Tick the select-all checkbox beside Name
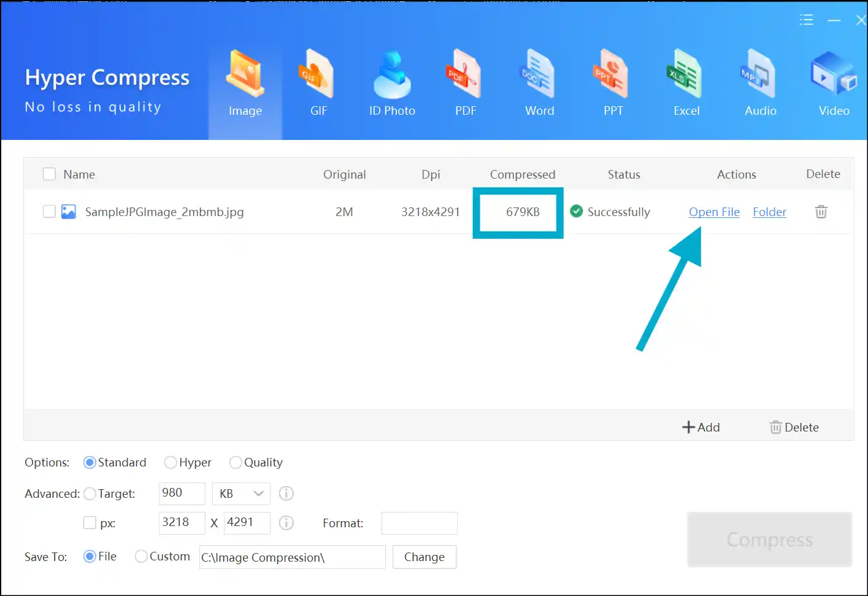The image size is (868, 596). [49, 174]
